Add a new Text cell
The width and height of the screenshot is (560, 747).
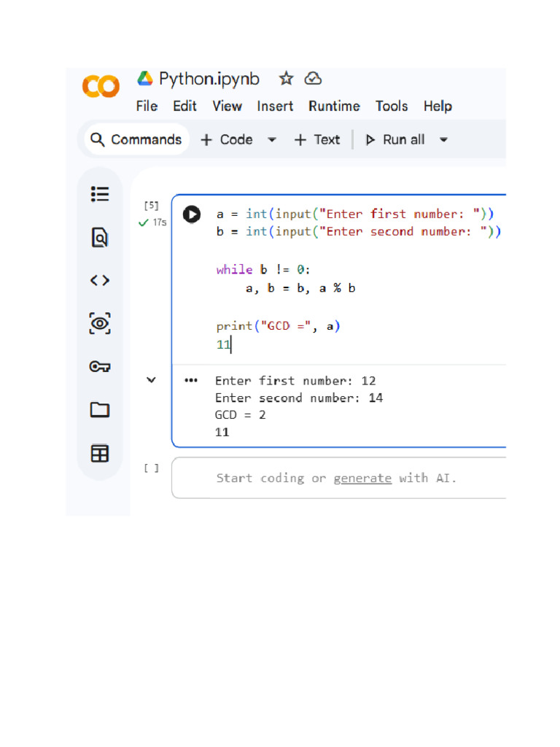tap(317, 139)
